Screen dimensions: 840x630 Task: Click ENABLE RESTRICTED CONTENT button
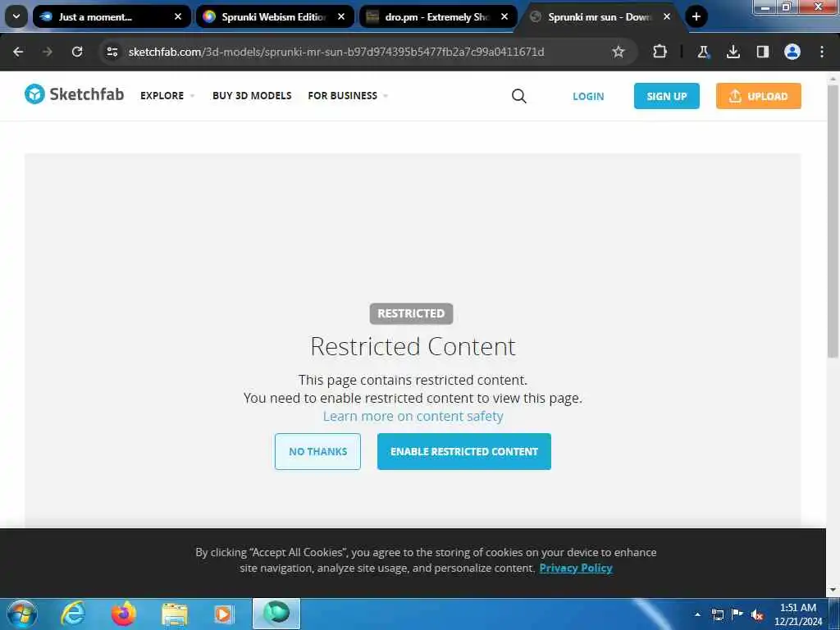click(464, 452)
